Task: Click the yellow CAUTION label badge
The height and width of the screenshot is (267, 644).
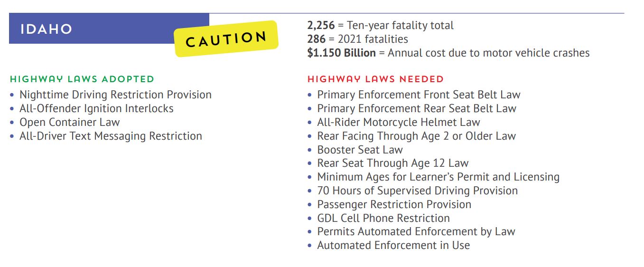Action: pos(226,39)
